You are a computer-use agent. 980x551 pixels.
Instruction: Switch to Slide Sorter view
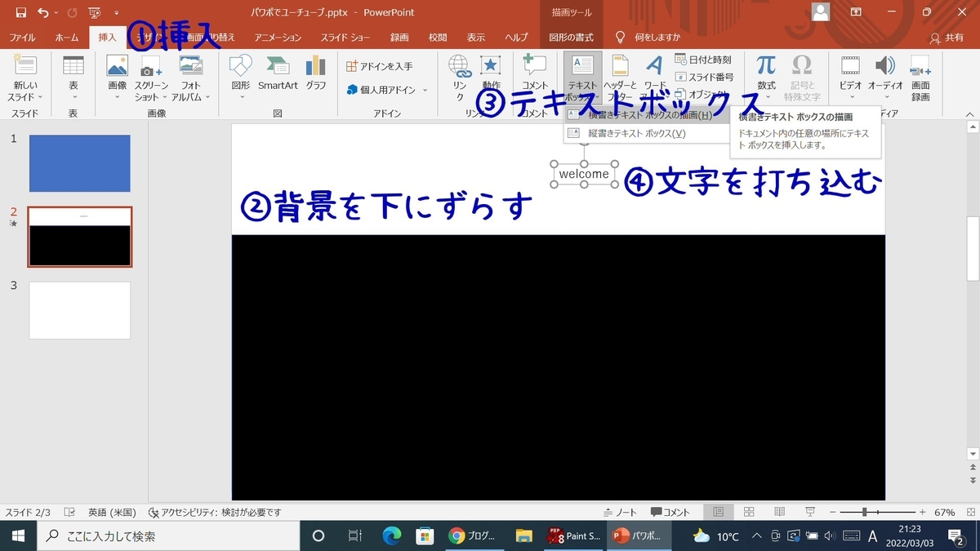pos(749,512)
